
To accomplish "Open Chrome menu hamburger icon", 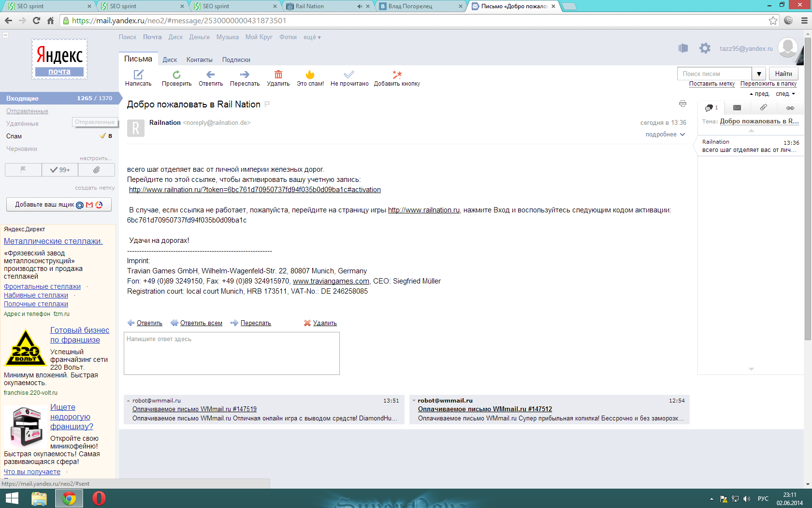I will point(804,20).
